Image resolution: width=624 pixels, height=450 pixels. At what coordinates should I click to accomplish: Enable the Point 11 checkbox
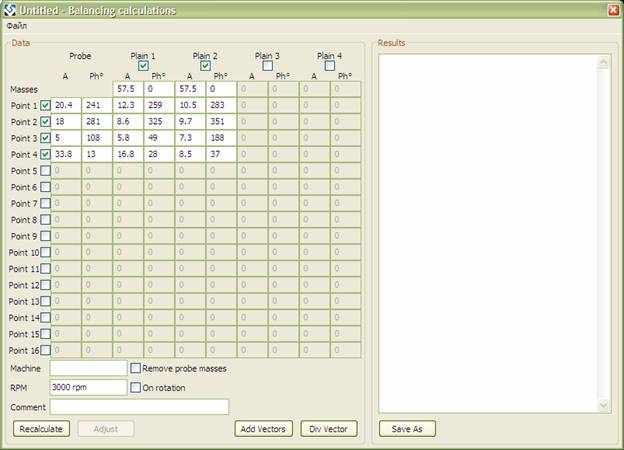coord(45,269)
